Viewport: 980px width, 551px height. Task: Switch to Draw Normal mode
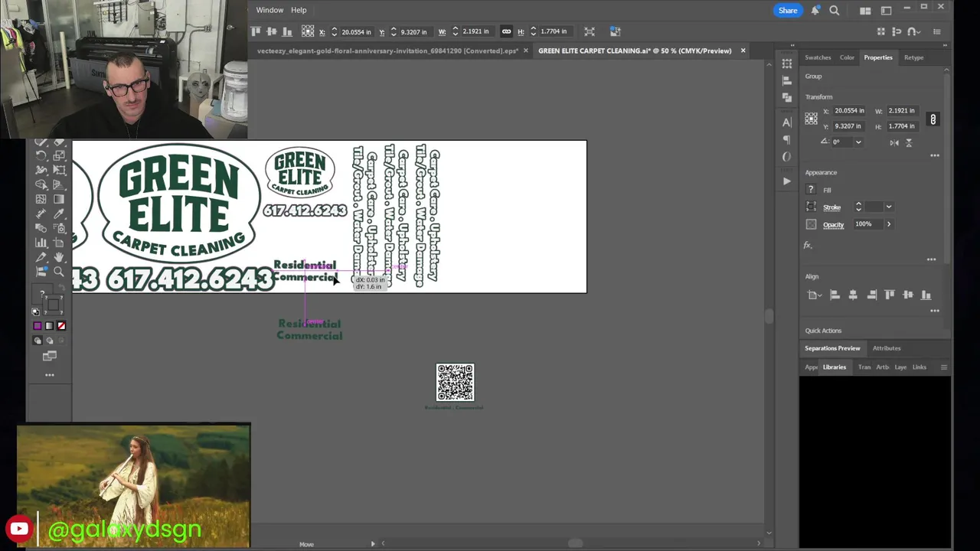[x=38, y=341]
